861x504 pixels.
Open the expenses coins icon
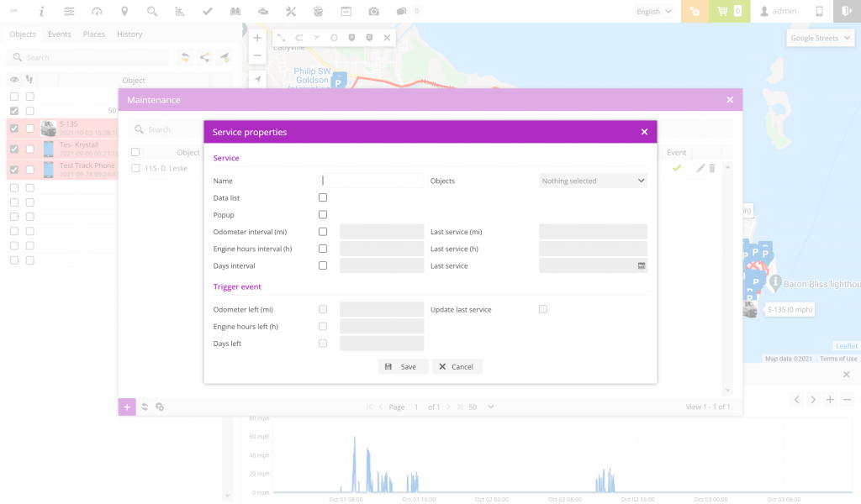(318, 11)
